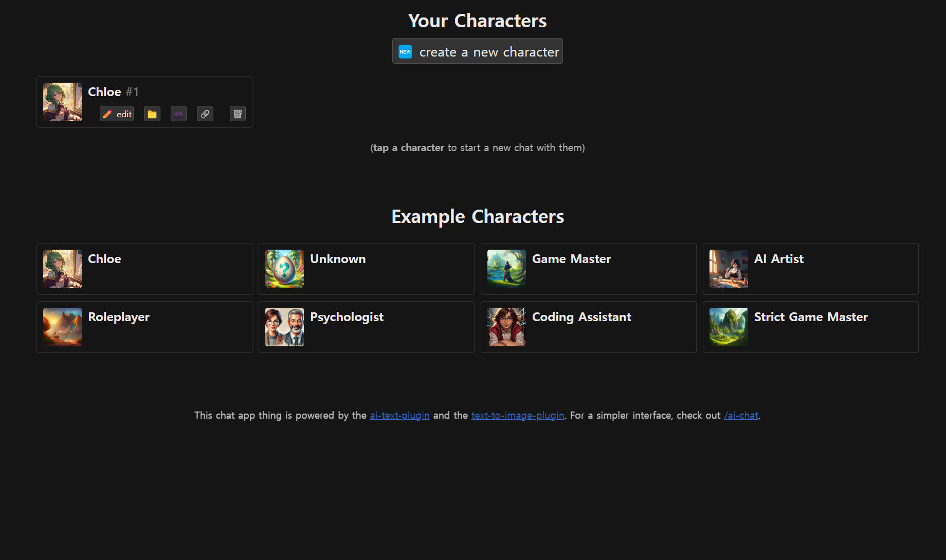Choose the Strict Game Master character
Viewport: 946px width, 560px height.
811,327
